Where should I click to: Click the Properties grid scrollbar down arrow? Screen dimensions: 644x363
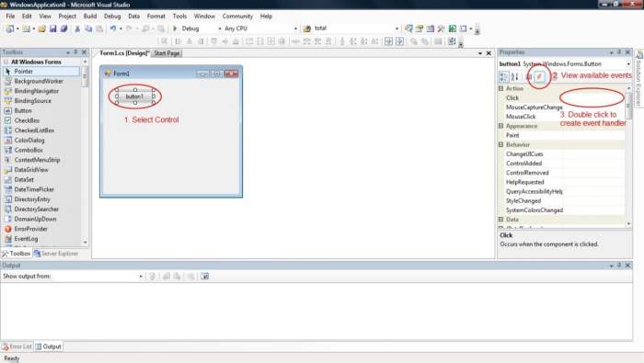pos(628,224)
